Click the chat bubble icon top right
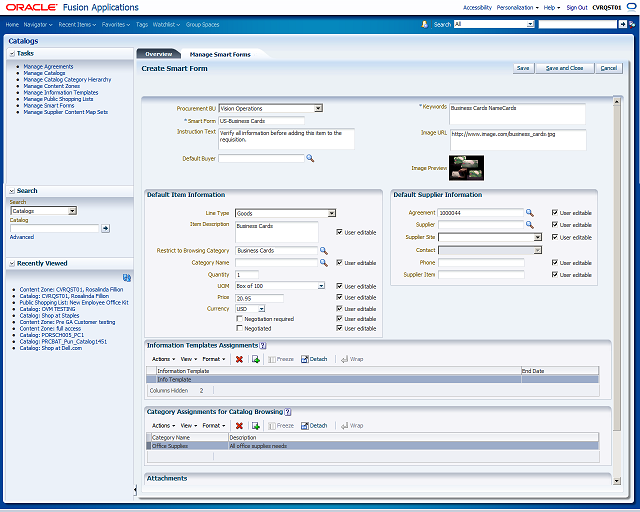 coord(631,7)
